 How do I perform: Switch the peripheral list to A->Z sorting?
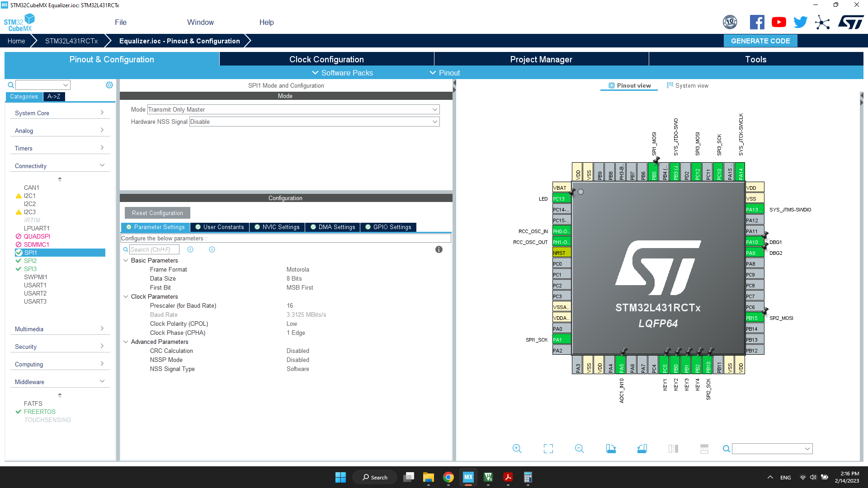[x=54, y=97]
